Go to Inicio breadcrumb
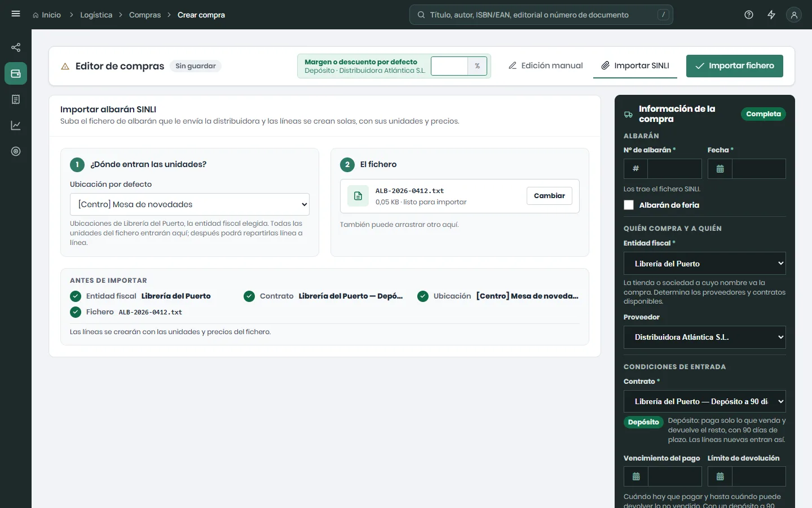 point(46,15)
